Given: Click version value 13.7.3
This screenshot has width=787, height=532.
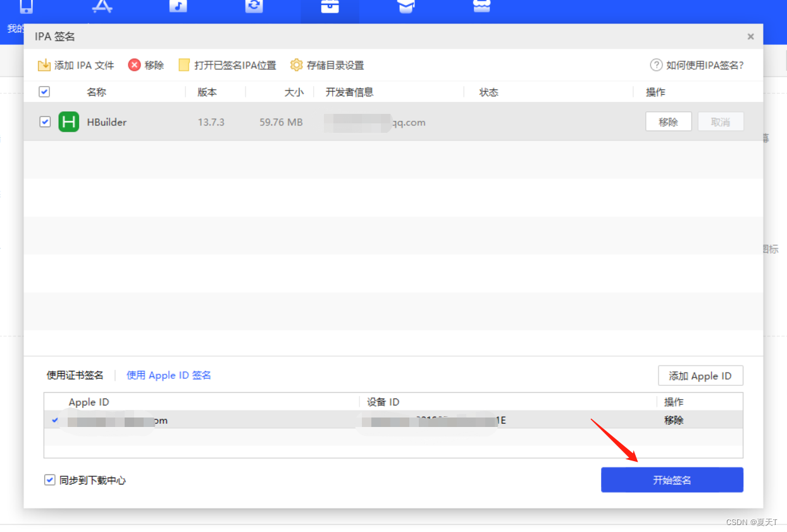Looking at the screenshot, I should [211, 122].
